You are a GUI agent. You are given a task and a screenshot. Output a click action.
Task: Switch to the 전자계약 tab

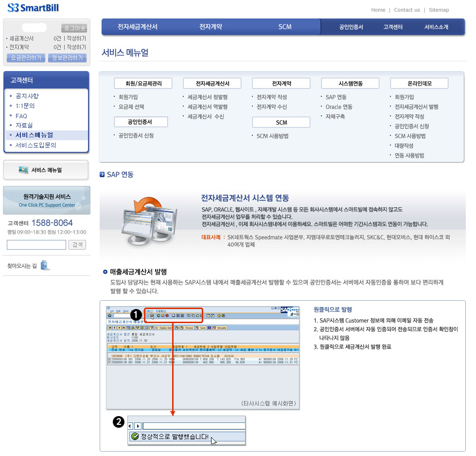(211, 27)
